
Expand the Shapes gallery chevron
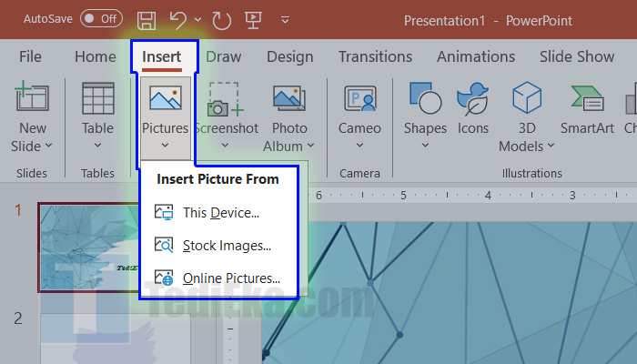tap(425, 145)
